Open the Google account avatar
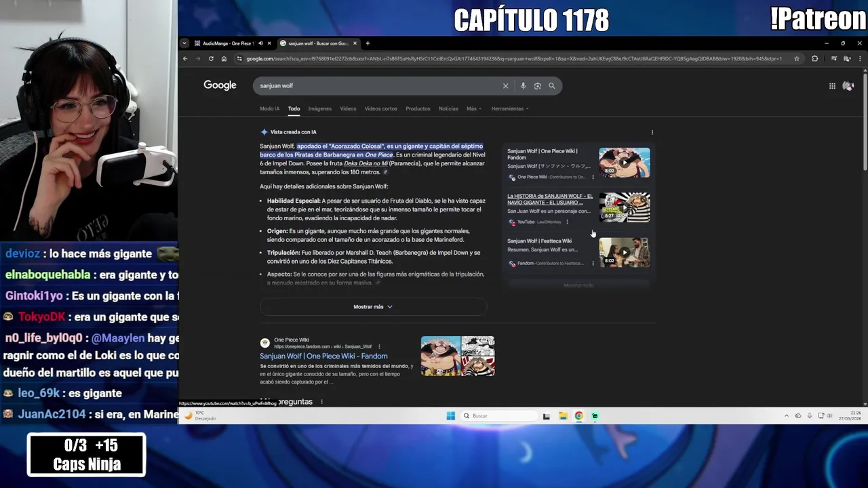This screenshot has width=868, height=488. [848, 86]
